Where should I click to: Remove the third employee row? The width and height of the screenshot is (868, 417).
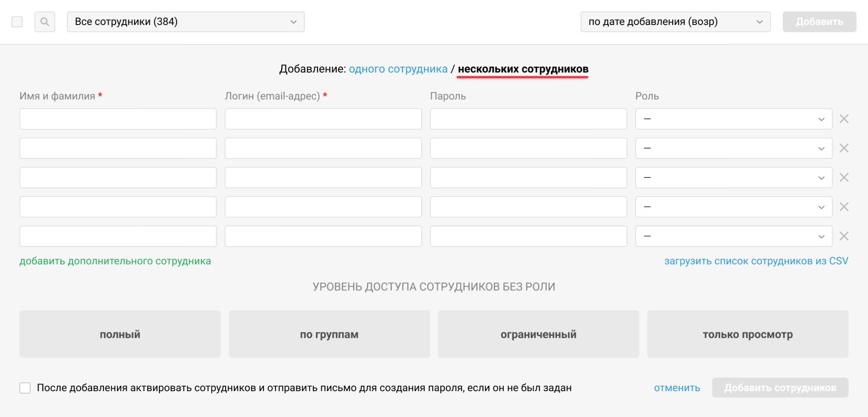[844, 178]
